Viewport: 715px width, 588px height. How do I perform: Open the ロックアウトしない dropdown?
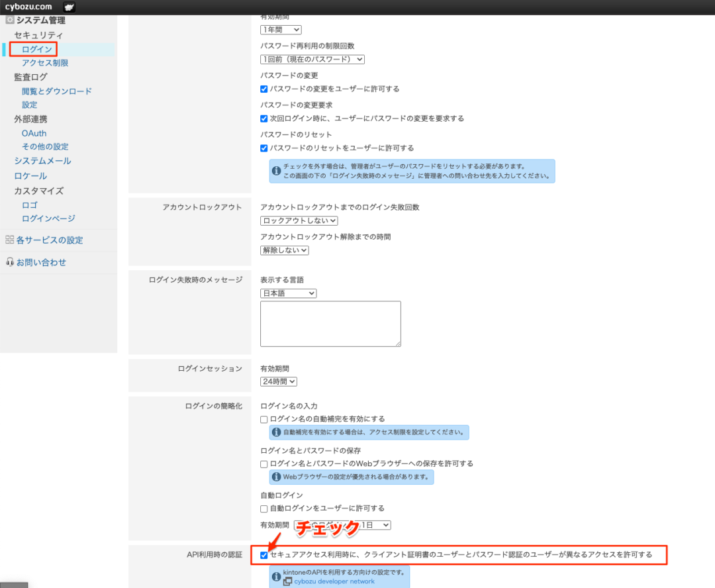pos(299,220)
